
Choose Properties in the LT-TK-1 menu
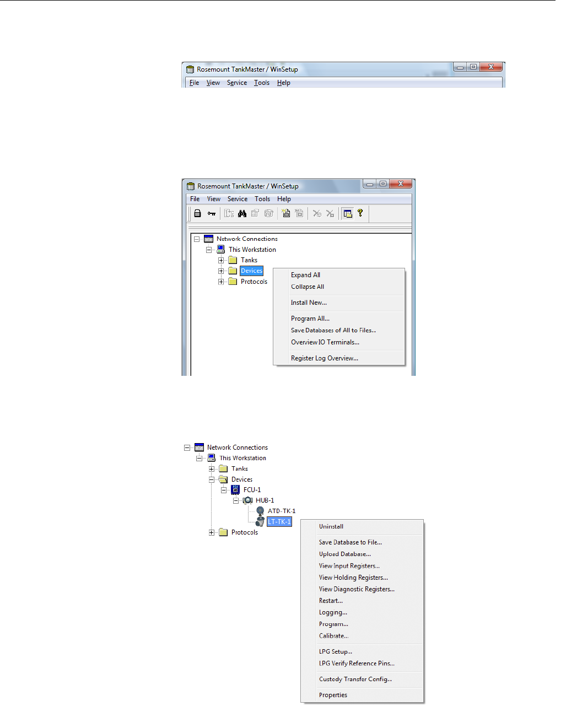tap(362, 695)
